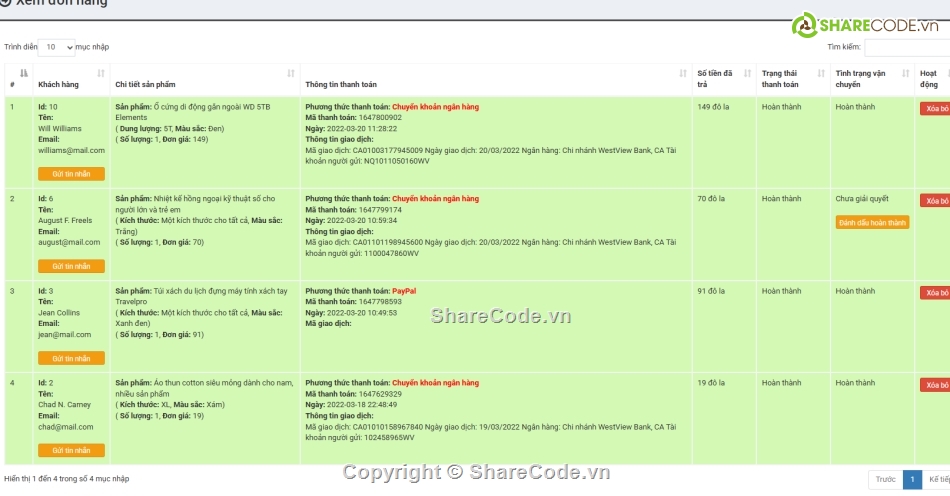This screenshot has height=496, width=950.
Task: Send message to Chad N. Carney
Action: [x=71, y=451]
